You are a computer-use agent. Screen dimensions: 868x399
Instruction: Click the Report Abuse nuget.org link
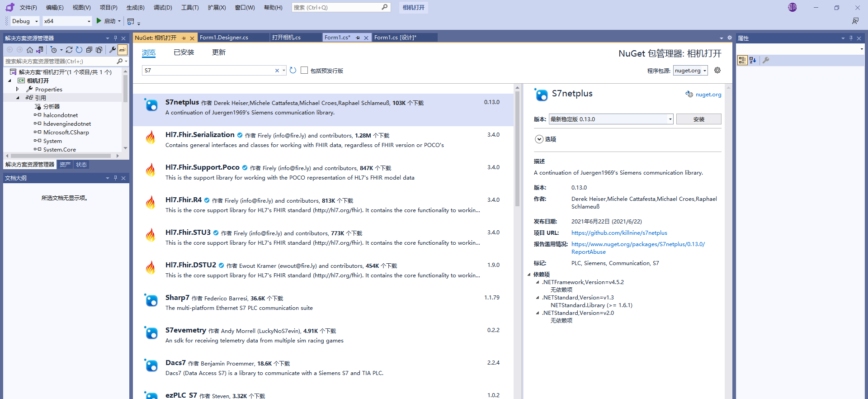pos(638,248)
